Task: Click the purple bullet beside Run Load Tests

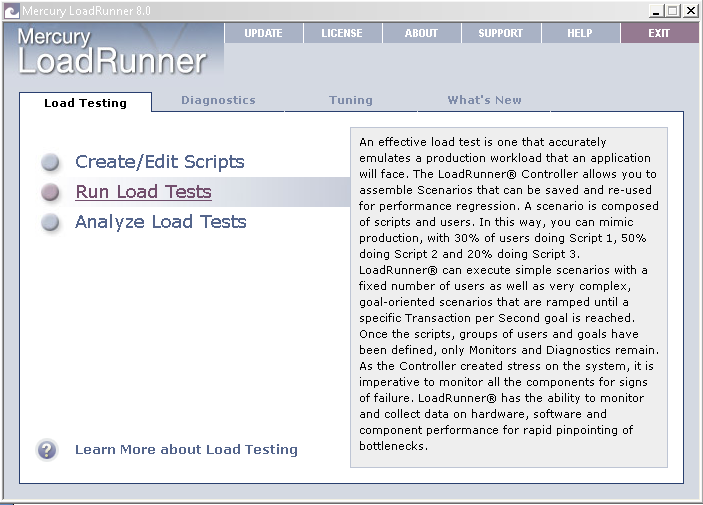Action: tap(50, 192)
